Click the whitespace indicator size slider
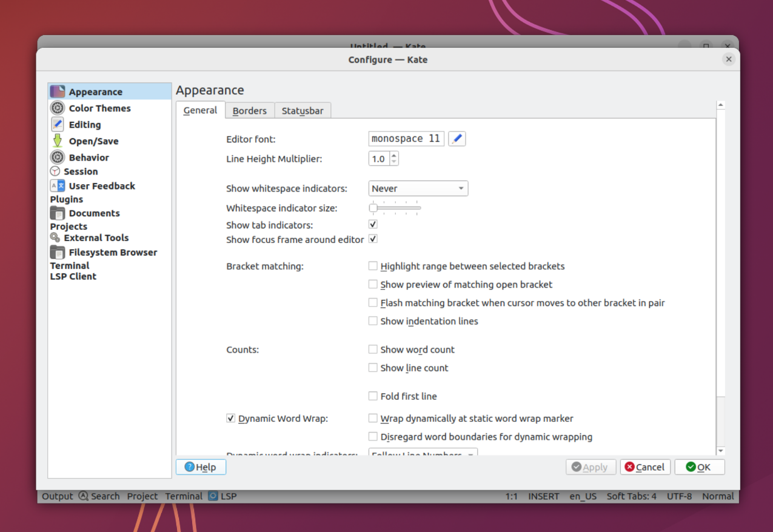 click(x=395, y=208)
